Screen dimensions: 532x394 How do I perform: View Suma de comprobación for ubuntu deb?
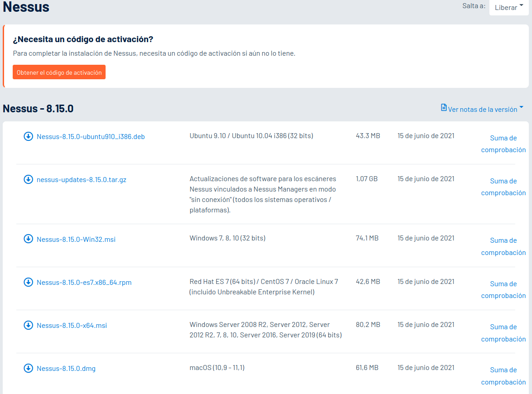(503, 144)
